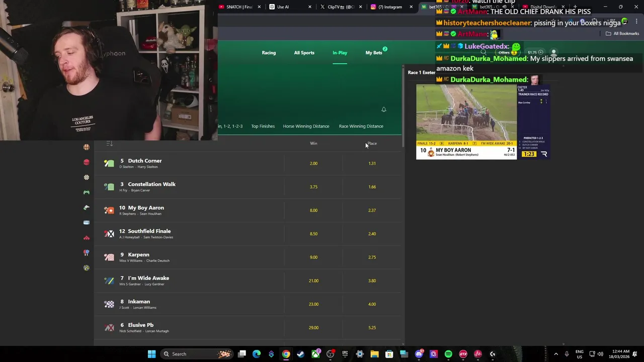Select I'm Wide Awake place odds 3.80
This screenshot has width=644, height=362.
[372, 281]
